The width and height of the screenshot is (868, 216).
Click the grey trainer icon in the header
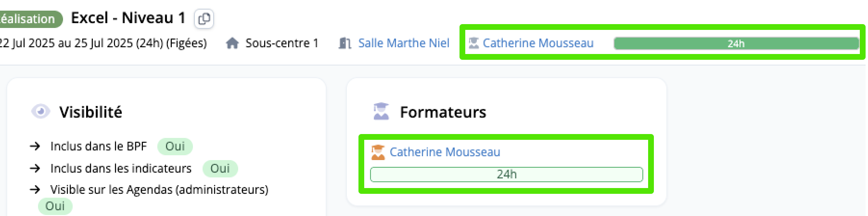(x=473, y=43)
